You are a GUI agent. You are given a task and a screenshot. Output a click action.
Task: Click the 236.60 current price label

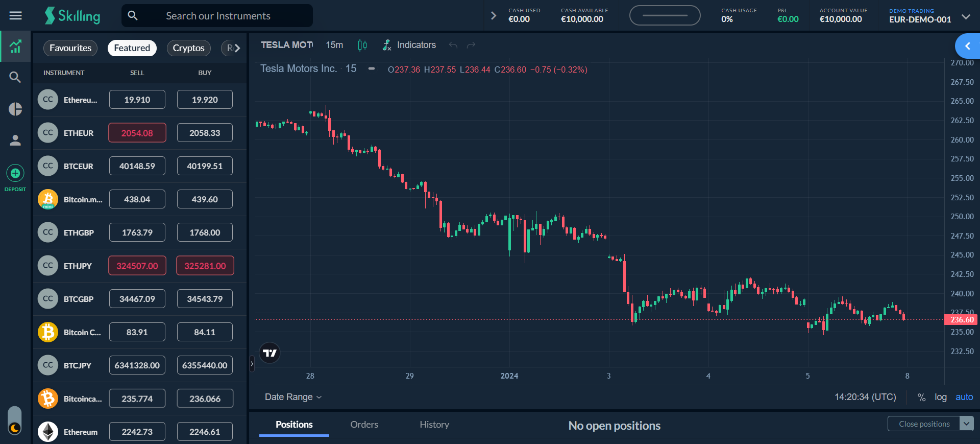(x=961, y=320)
